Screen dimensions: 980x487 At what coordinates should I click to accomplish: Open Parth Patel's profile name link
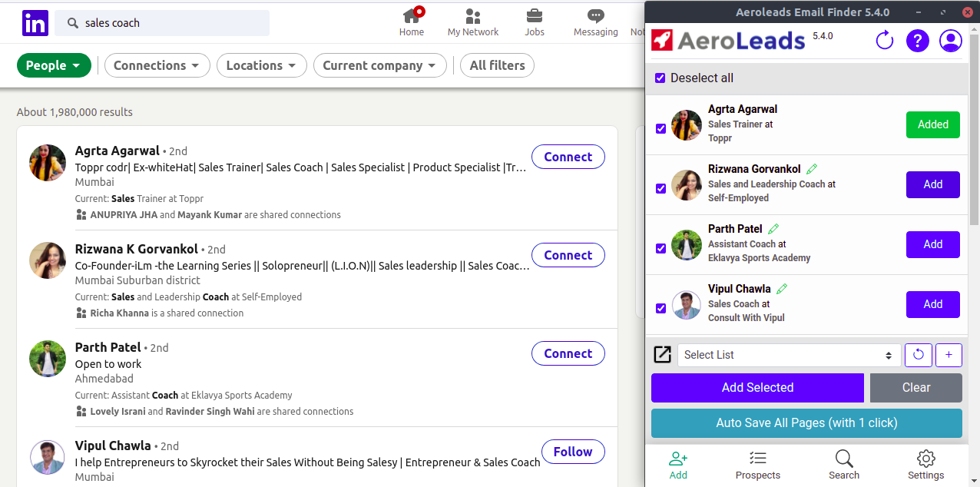(108, 347)
